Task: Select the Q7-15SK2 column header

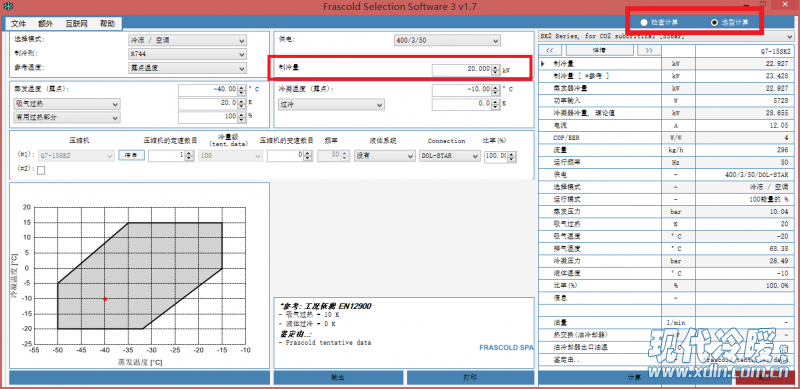Action: pyautogui.click(x=744, y=52)
